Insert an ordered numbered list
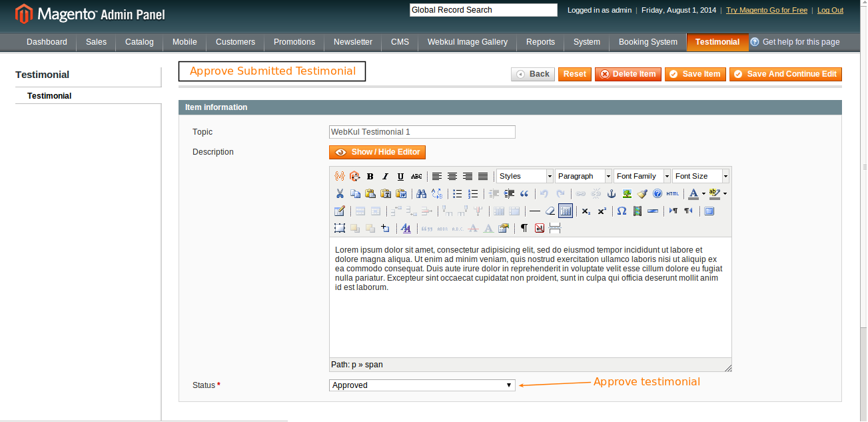 tap(473, 193)
